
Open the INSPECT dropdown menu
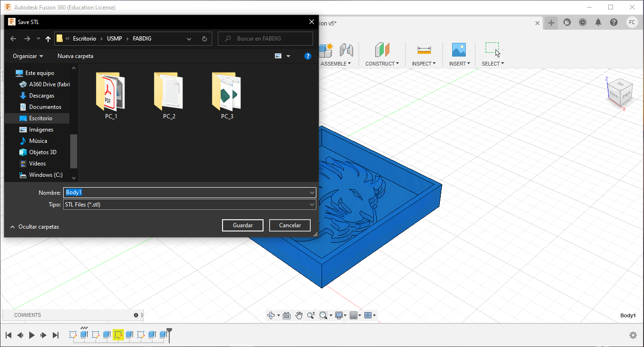point(424,64)
